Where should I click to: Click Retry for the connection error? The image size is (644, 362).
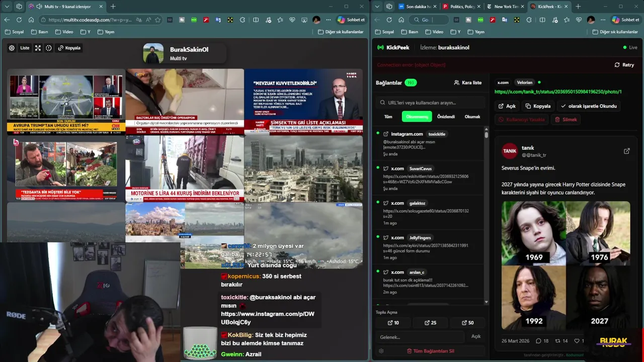624,65
